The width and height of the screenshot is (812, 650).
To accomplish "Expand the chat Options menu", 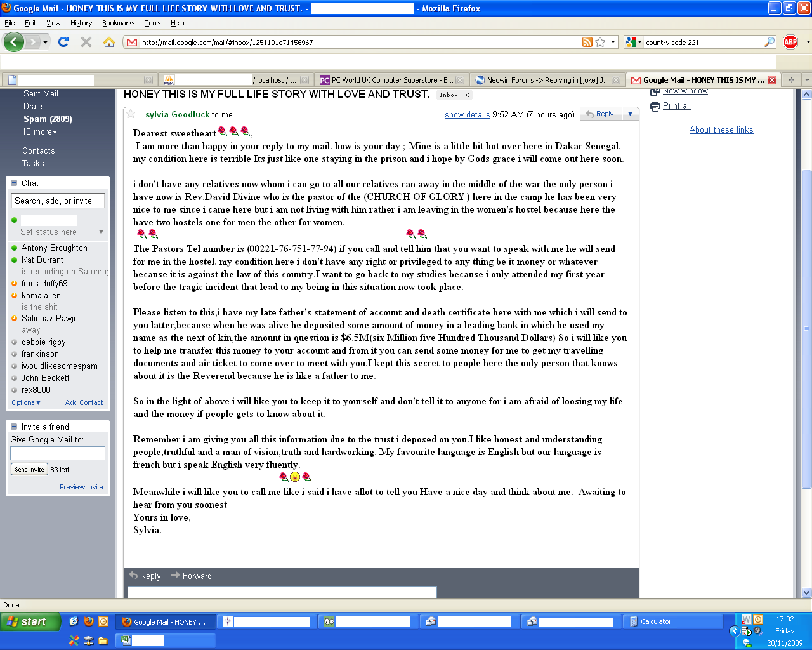I will tap(26, 402).
